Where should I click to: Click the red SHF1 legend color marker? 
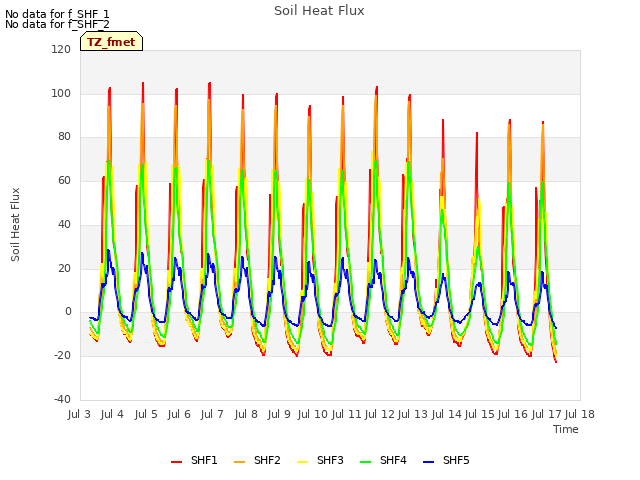coord(176,462)
